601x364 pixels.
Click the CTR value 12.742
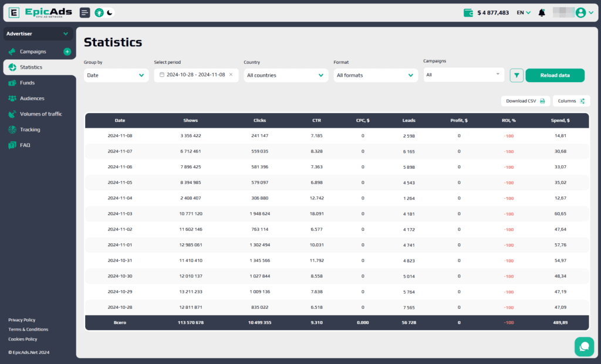point(316,198)
